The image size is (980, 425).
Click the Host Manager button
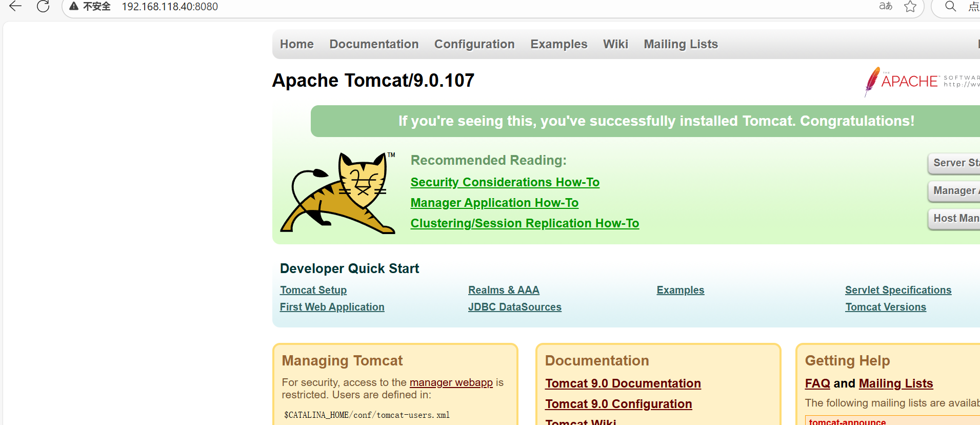pos(954,218)
